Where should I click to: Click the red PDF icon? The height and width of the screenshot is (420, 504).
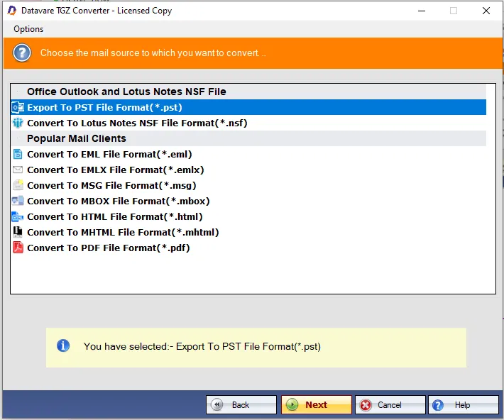point(18,248)
